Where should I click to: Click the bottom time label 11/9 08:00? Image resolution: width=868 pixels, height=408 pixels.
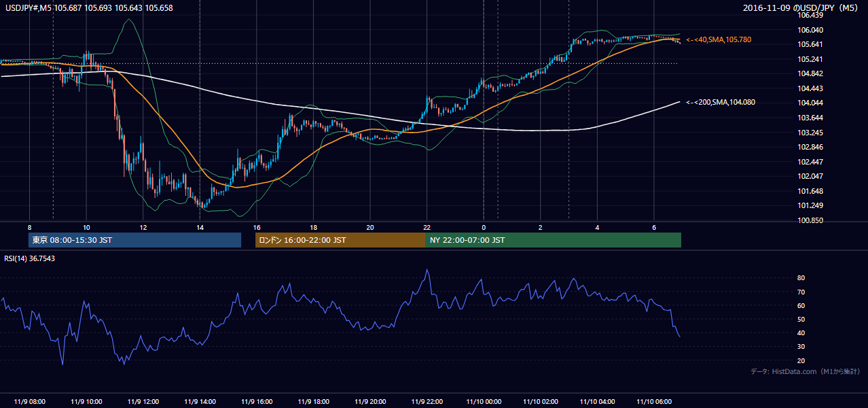click(29, 401)
